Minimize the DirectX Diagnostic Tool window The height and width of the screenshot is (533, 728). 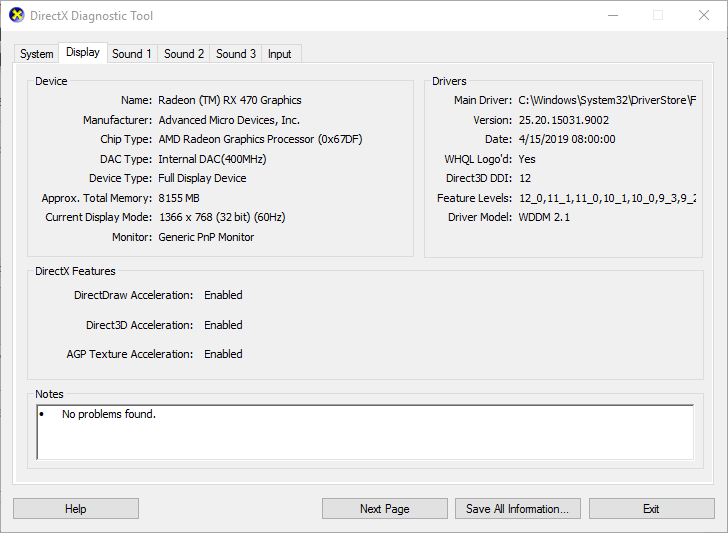click(613, 15)
